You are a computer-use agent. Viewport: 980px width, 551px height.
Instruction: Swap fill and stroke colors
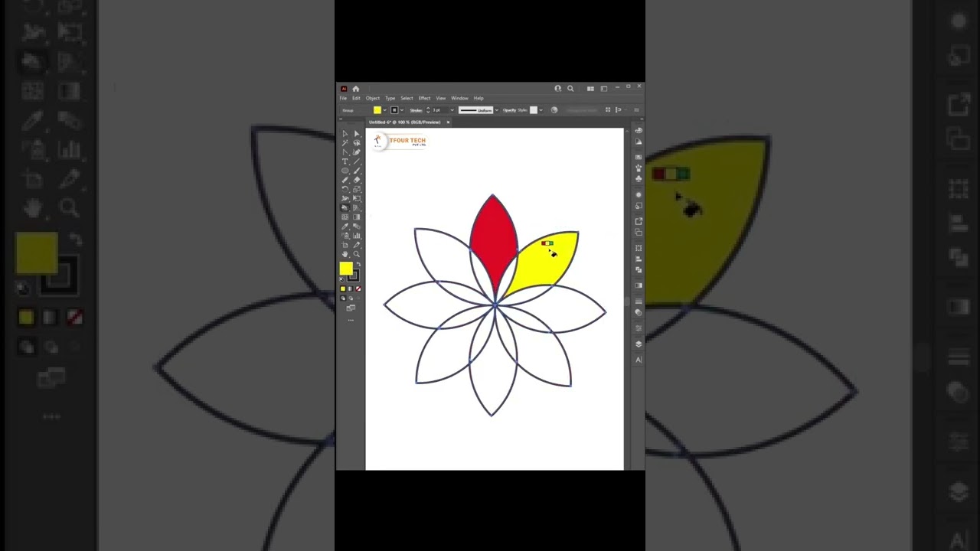pos(358,265)
